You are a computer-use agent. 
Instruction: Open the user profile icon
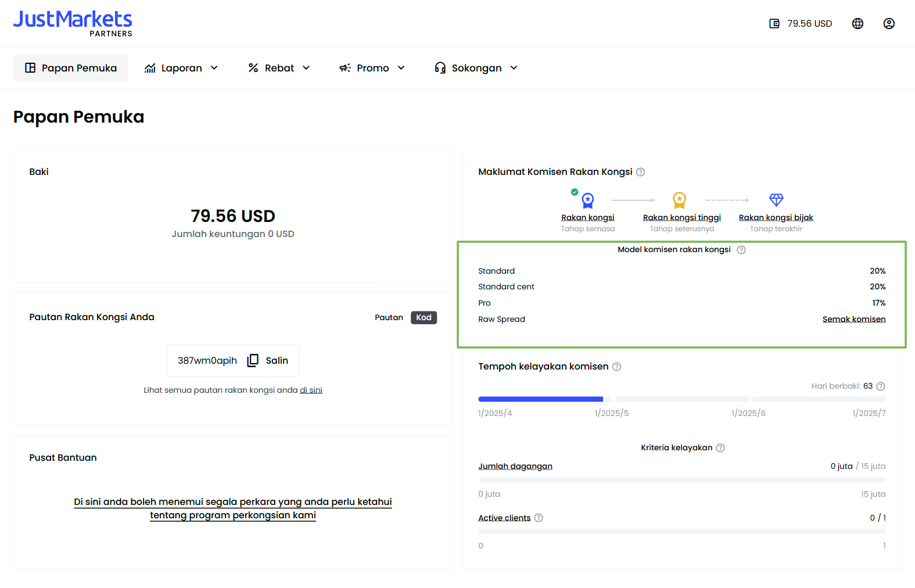pos(889,24)
